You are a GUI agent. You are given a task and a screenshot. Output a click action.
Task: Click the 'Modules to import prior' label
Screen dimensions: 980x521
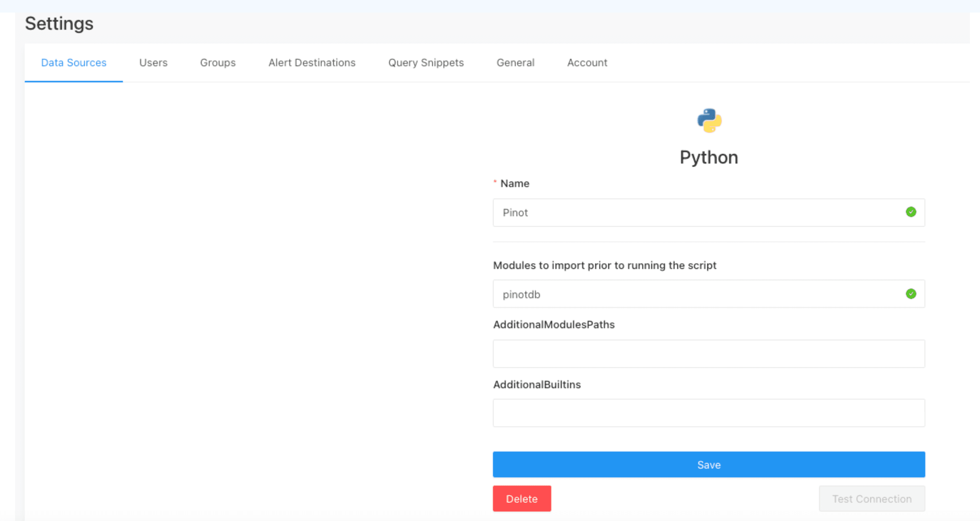pos(604,265)
